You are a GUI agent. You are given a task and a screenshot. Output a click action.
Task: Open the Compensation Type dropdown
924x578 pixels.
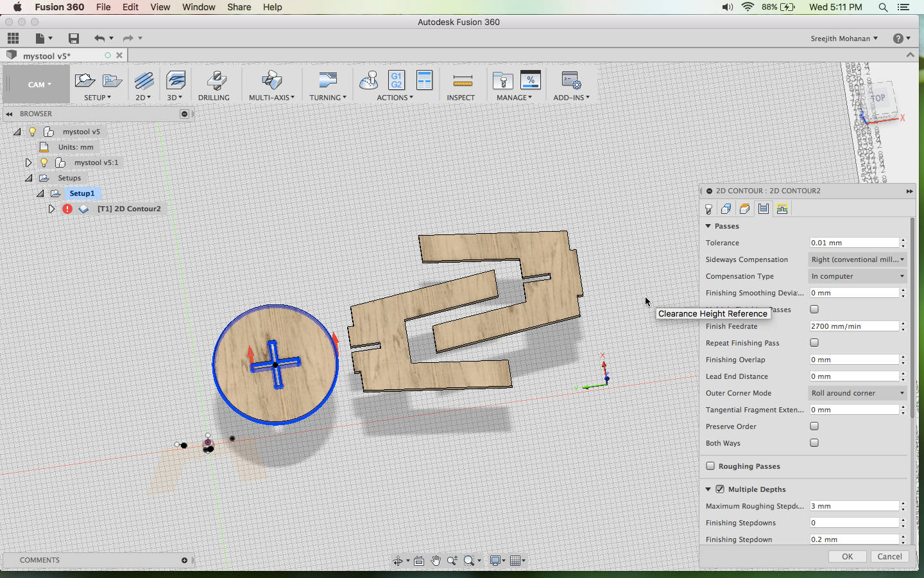[858, 276]
